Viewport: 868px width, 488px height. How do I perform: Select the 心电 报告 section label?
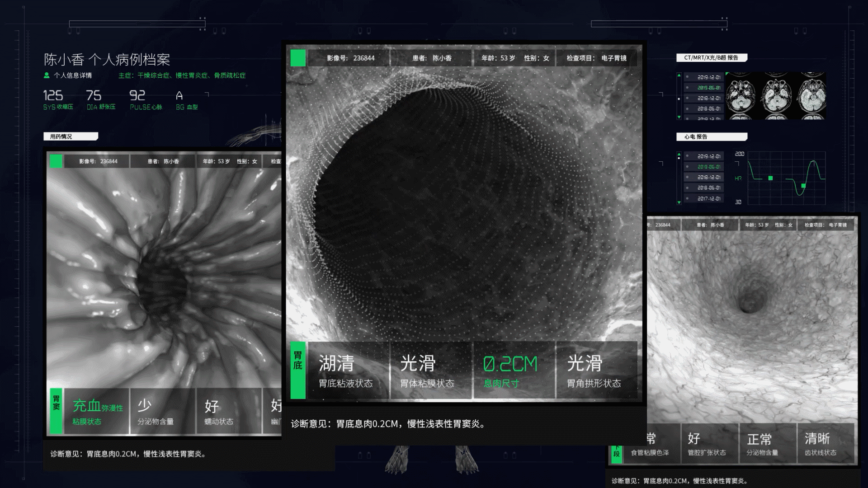point(712,137)
